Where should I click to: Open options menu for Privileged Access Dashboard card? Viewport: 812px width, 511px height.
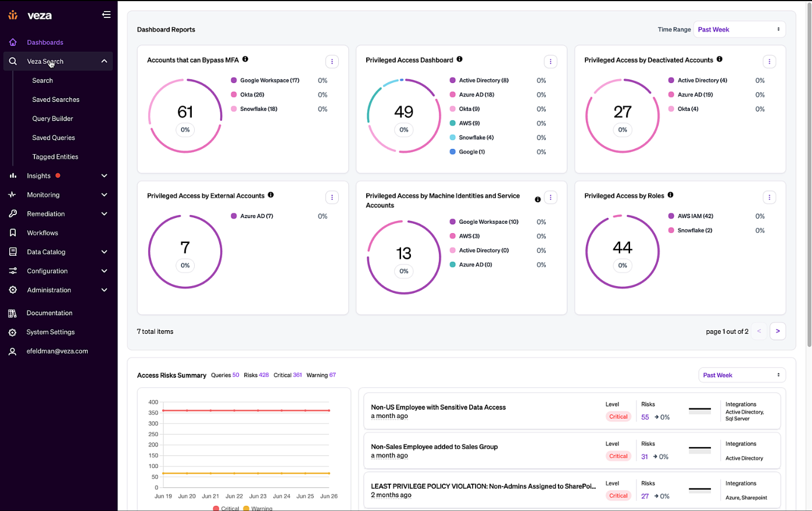tap(550, 62)
